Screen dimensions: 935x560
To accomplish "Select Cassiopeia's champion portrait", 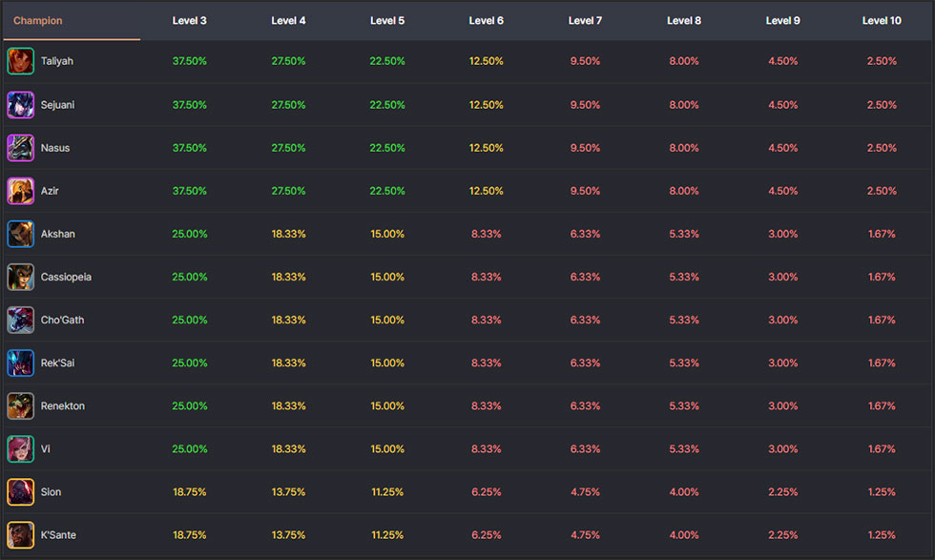I will point(20,277).
